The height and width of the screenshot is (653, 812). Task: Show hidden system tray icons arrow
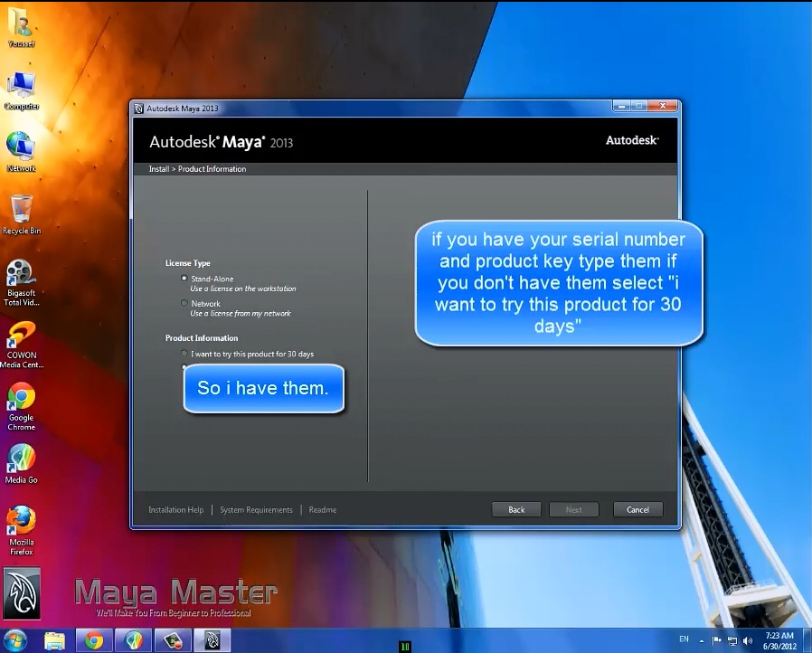(701, 641)
